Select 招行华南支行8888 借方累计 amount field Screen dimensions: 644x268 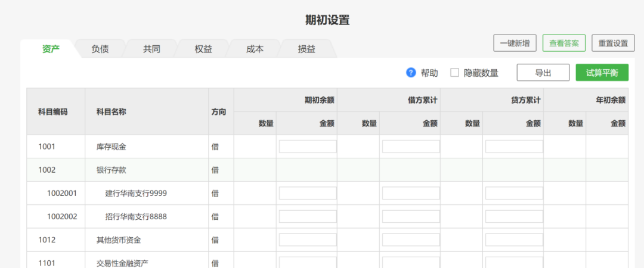point(411,217)
